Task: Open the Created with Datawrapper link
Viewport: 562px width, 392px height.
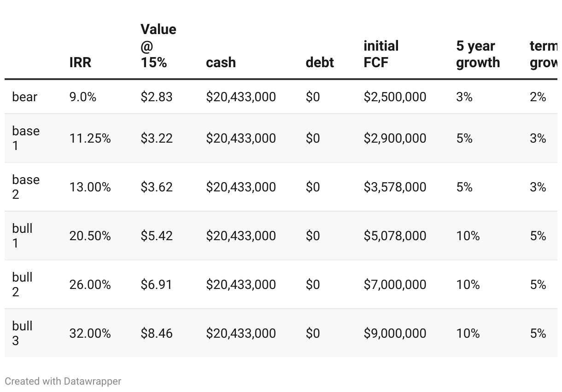Action: point(63,381)
